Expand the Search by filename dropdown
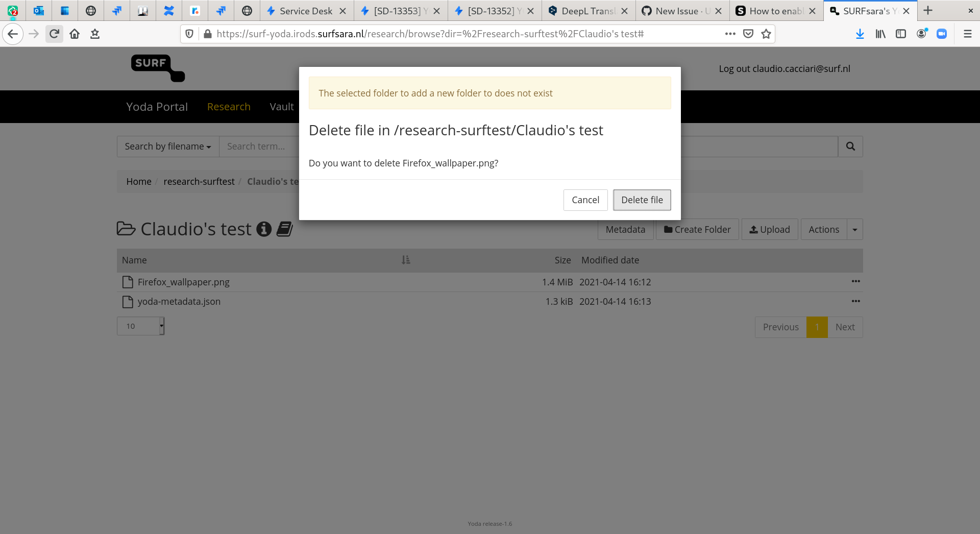 [168, 147]
